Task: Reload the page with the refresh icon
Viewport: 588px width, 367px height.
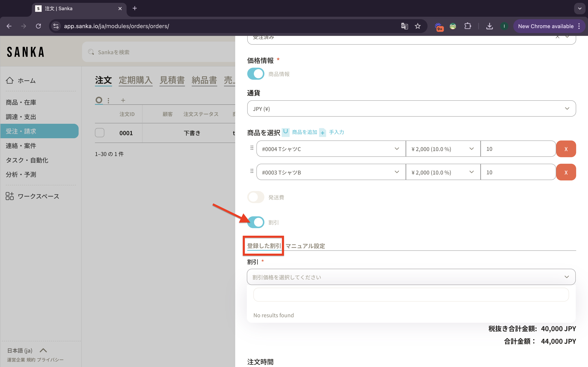Action: 38,26
